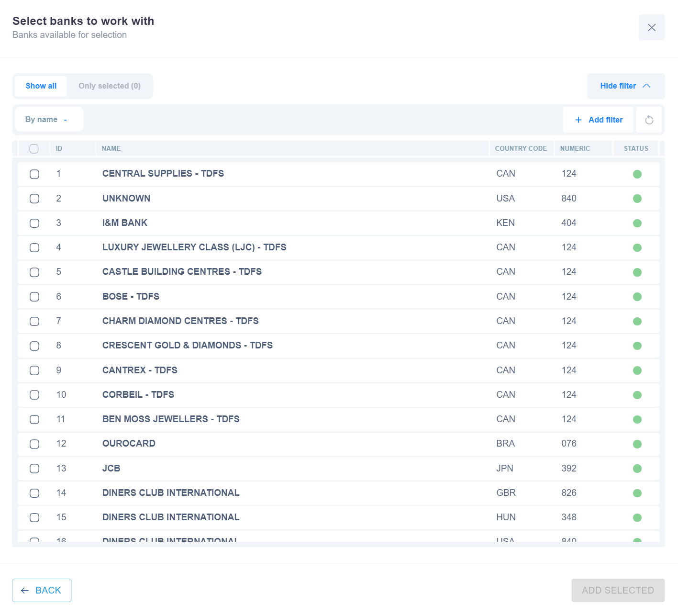Viewport: 678px width, 616px height.
Task: Click the LUXURY JEWELLERY CLASS (LJC) row name
Action: click(x=194, y=247)
